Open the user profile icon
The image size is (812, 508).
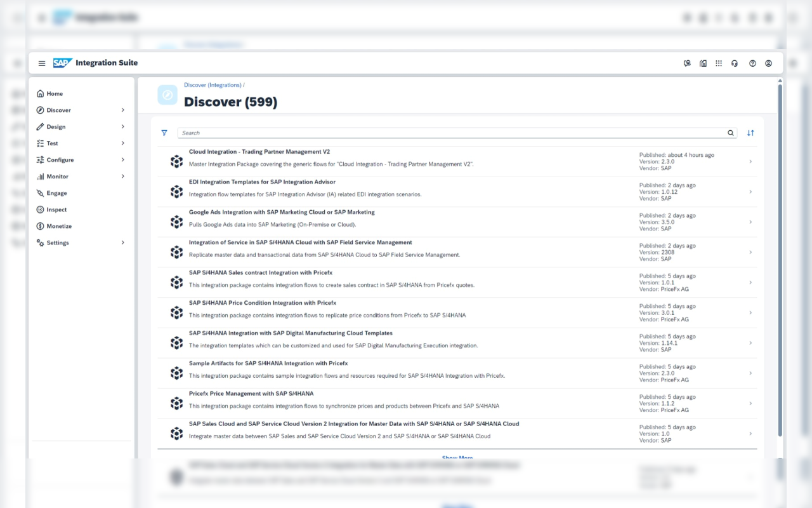tap(768, 63)
